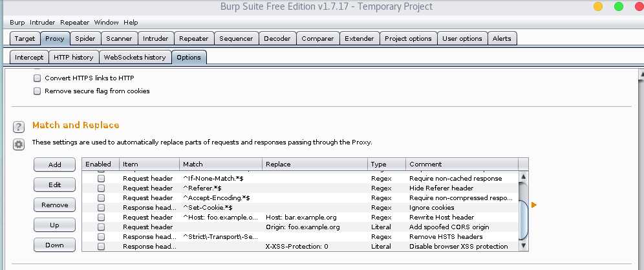Enable Disable browser XSS protection rule
644x270 pixels.
[101, 246]
